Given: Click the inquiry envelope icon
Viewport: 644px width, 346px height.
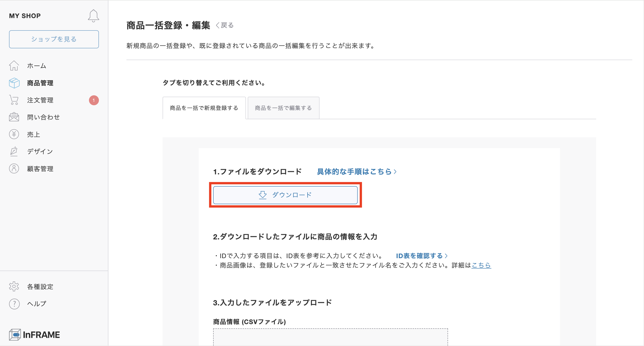Looking at the screenshot, I should 14,117.
